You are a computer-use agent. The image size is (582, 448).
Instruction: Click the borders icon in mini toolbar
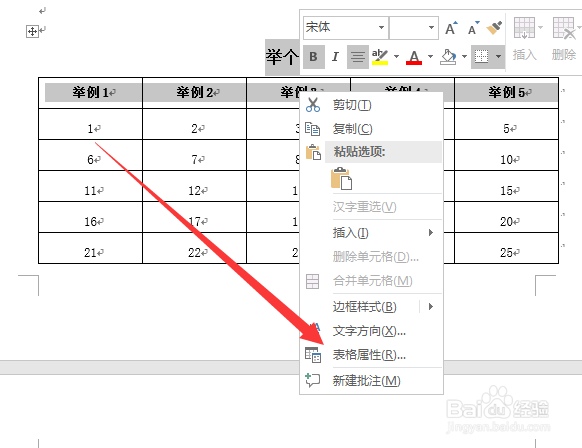click(482, 57)
